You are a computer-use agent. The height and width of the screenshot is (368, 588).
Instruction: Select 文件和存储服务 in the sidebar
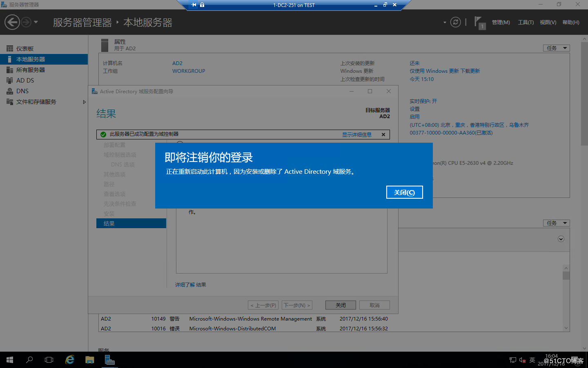coord(44,102)
